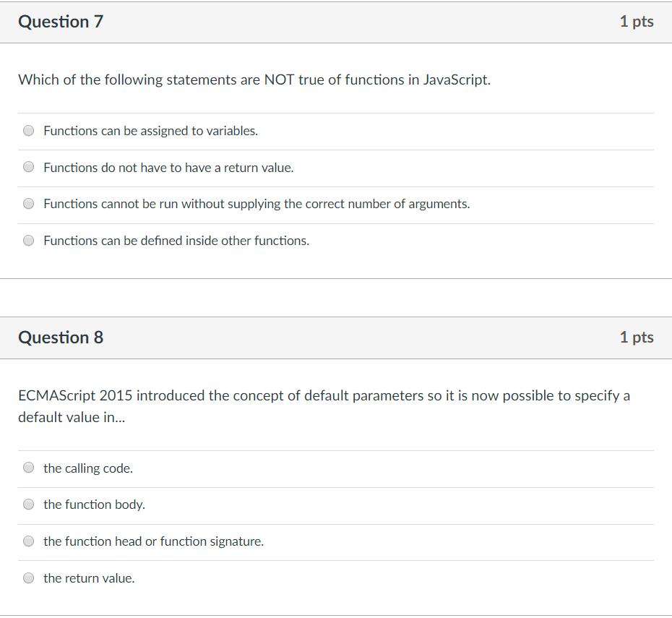
Task: Select 'the function body.' answer option
Action: 28,504
